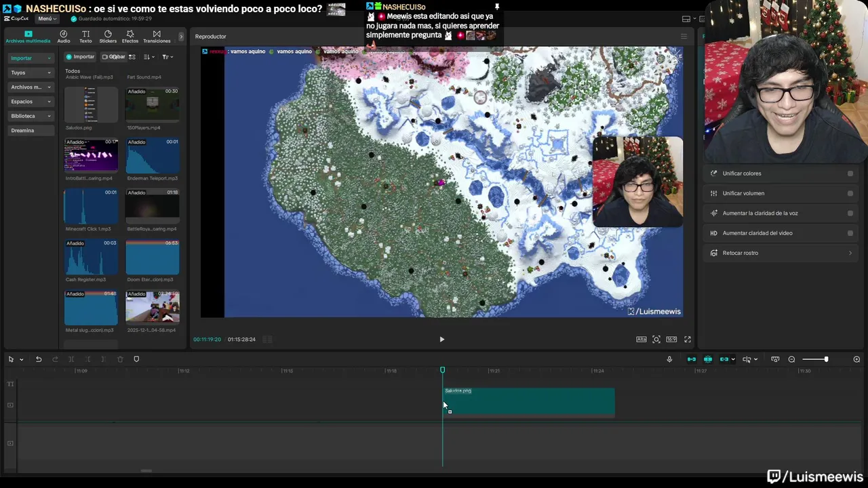The width and height of the screenshot is (868, 488).
Task: Toggle track linkage button
Action: [x=724, y=359]
